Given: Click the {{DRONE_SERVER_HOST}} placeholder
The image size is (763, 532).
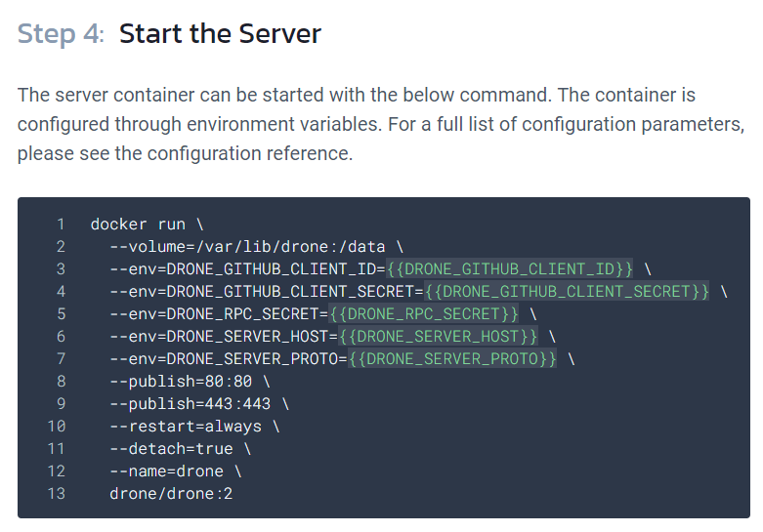Looking at the screenshot, I should [440, 337].
